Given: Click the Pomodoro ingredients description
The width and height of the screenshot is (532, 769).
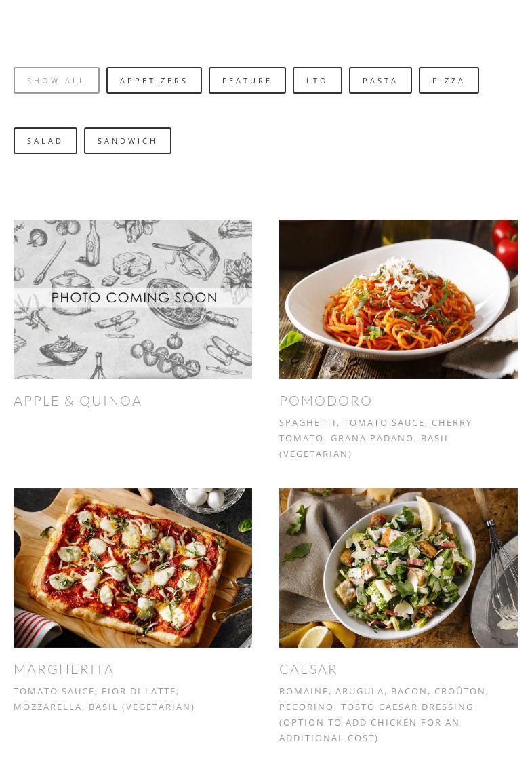Looking at the screenshot, I should [x=375, y=439].
